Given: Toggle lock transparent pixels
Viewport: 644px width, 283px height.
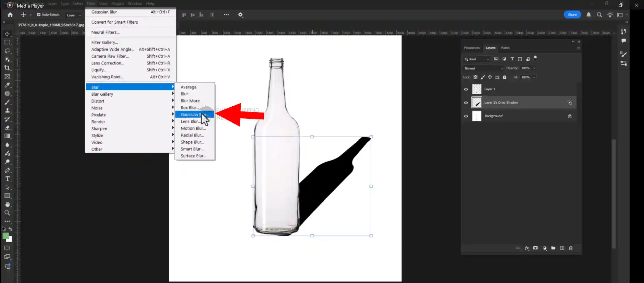Looking at the screenshot, I should (x=475, y=77).
